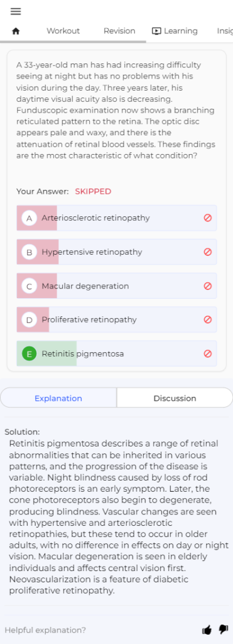Select option A circle
233x644 pixels.
pyautogui.click(x=29, y=218)
